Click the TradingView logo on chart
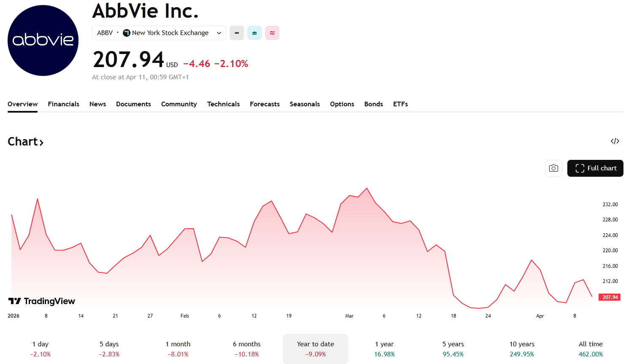The width and height of the screenshot is (626, 364). click(42, 301)
